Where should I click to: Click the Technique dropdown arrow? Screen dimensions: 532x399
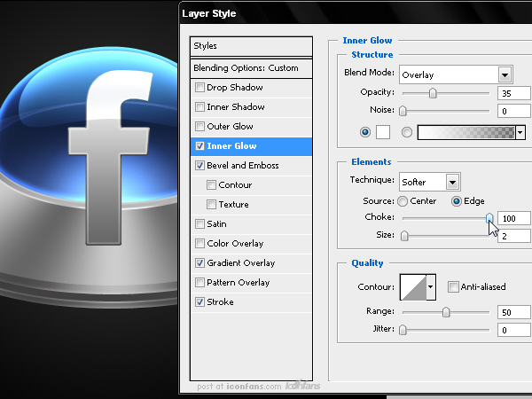click(x=452, y=183)
